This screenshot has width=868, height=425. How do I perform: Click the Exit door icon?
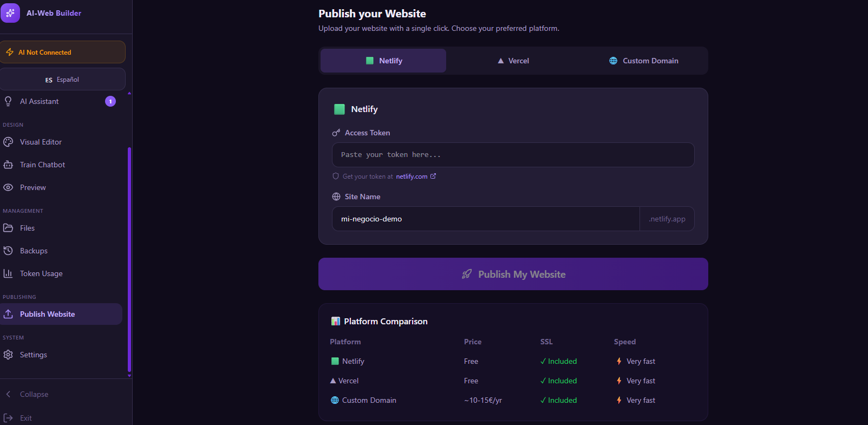point(8,418)
